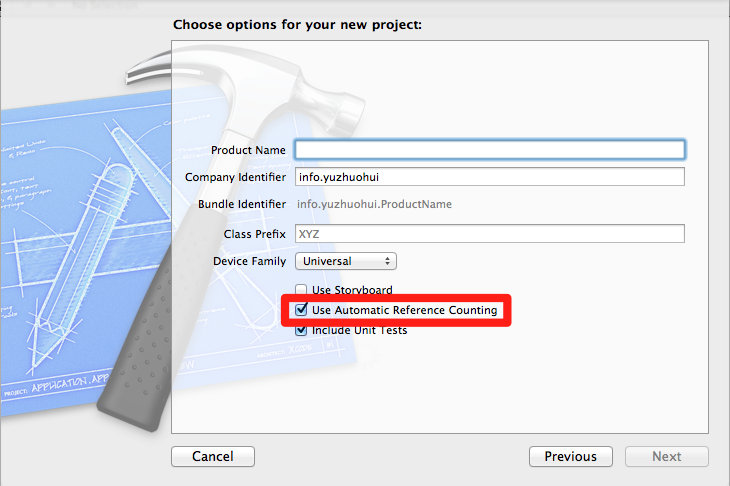This screenshot has height=486, width=730.
Task: Toggle the Include Unit Tests checkbox
Action: [x=302, y=330]
